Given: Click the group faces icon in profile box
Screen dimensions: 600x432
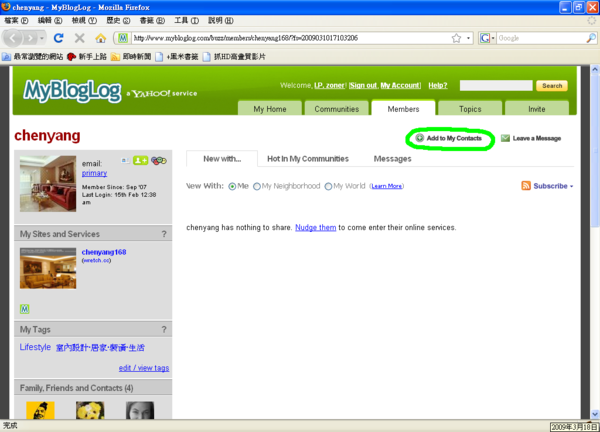Looking at the screenshot, I should 159,161.
